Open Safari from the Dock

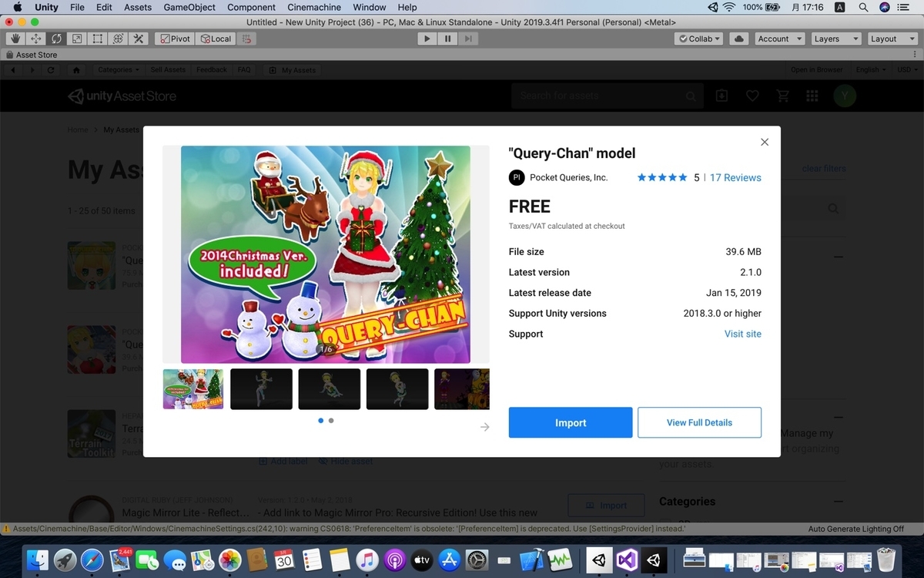click(x=92, y=560)
